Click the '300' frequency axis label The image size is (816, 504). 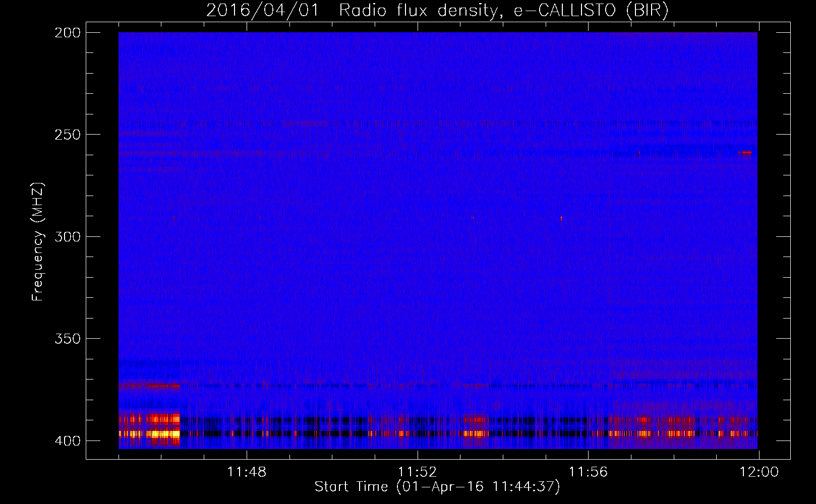(x=67, y=237)
